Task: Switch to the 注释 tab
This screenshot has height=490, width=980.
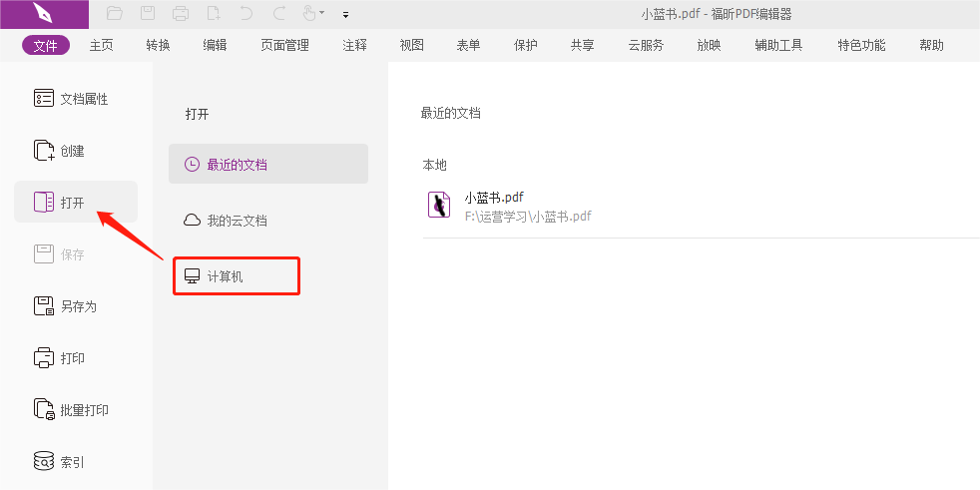Action: [355, 46]
